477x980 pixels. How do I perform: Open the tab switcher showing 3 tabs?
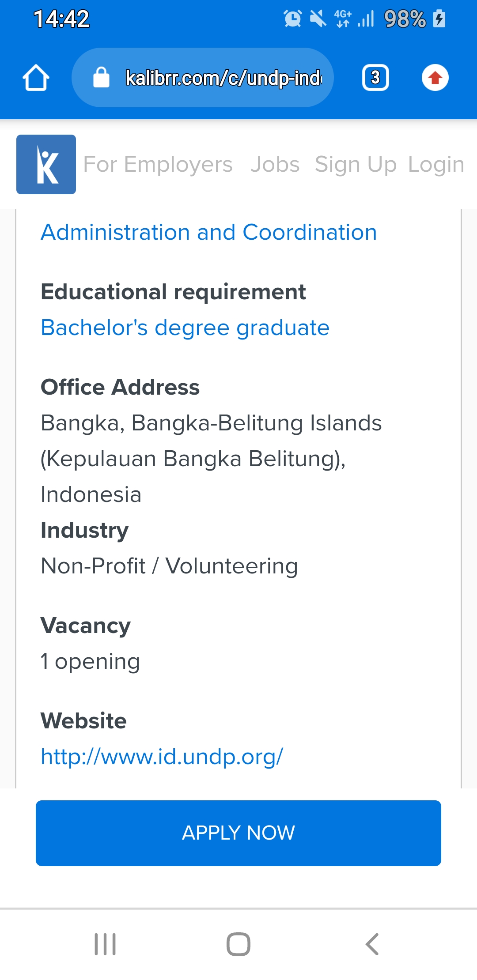[375, 78]
